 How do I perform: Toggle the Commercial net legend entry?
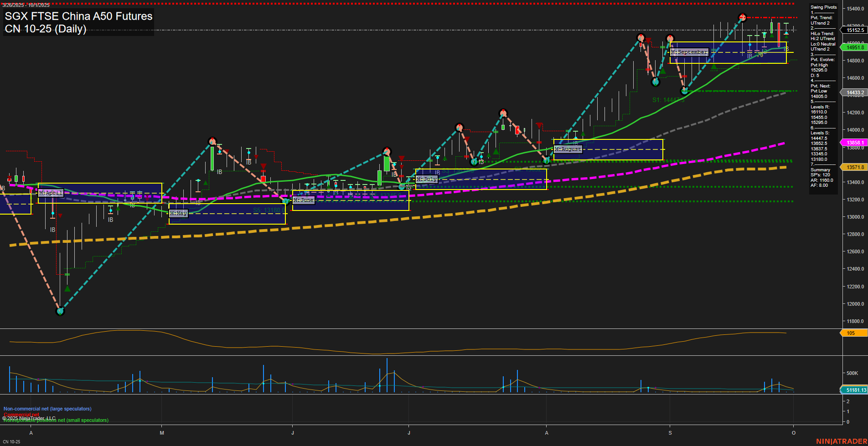pyautogui.click(x=21, y=415)
